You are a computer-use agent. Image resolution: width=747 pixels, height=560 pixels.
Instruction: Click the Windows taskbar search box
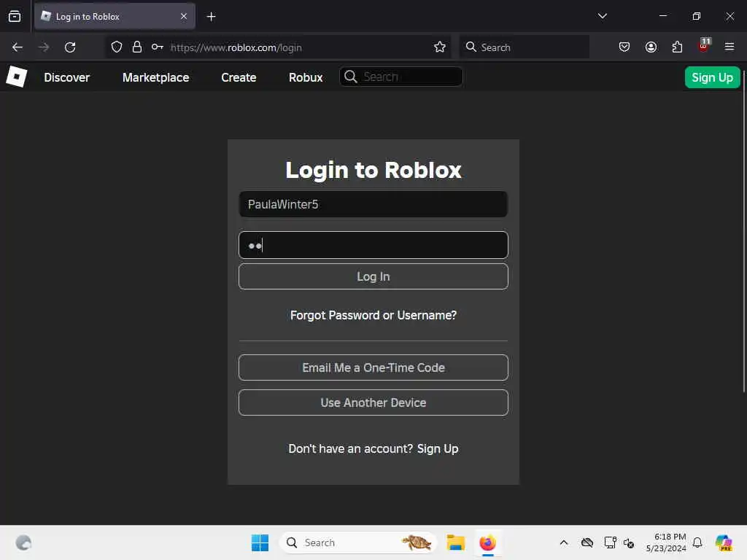pos(358,542)
